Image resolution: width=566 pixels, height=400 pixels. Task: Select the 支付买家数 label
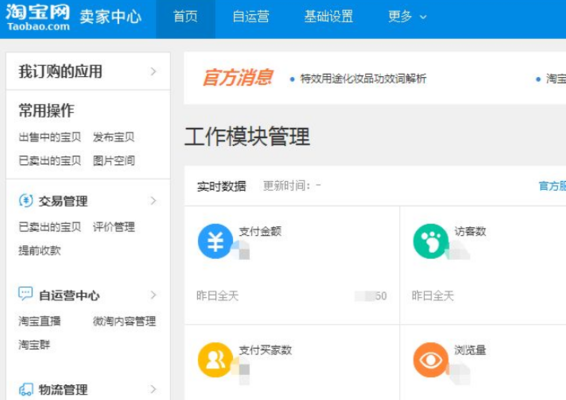265,350
